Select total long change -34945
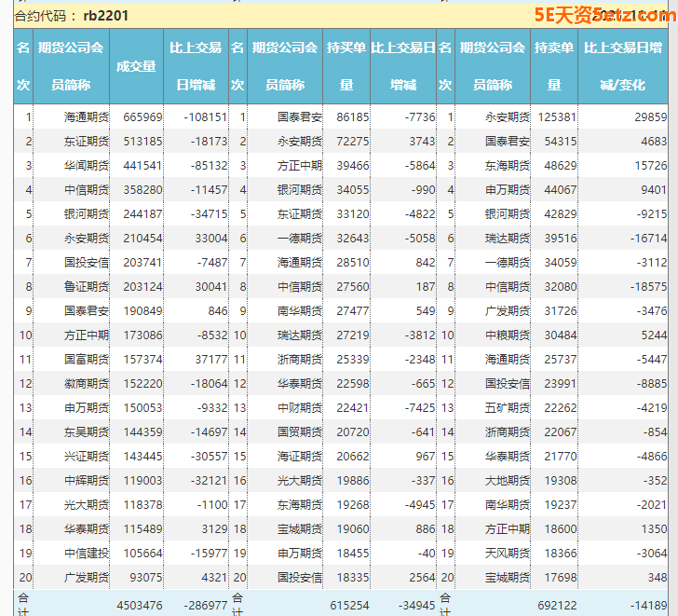 point(417,605)
